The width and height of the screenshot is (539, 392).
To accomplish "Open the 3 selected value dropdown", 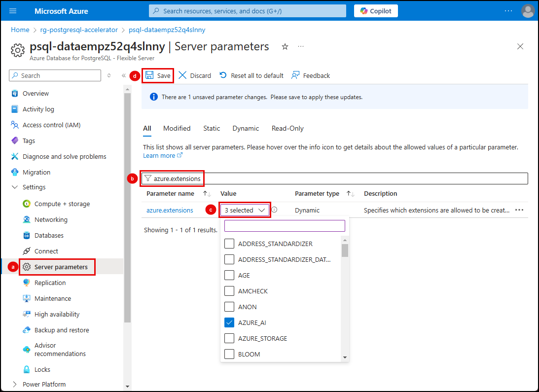I will [x=245, y=210].
